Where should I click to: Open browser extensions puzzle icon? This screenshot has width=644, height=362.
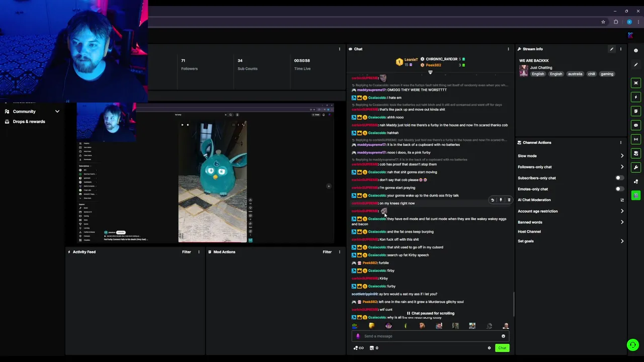[616, 22]
